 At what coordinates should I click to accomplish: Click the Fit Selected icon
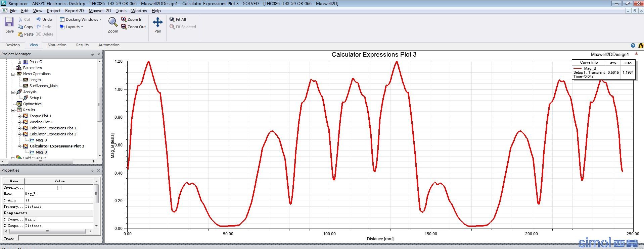[172, 27]
